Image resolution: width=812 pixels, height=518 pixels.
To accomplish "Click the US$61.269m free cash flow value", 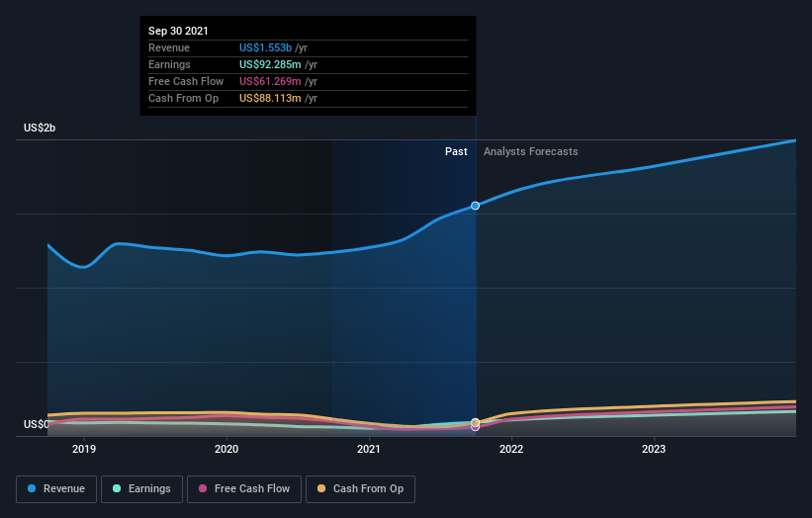I will [270, 81].
